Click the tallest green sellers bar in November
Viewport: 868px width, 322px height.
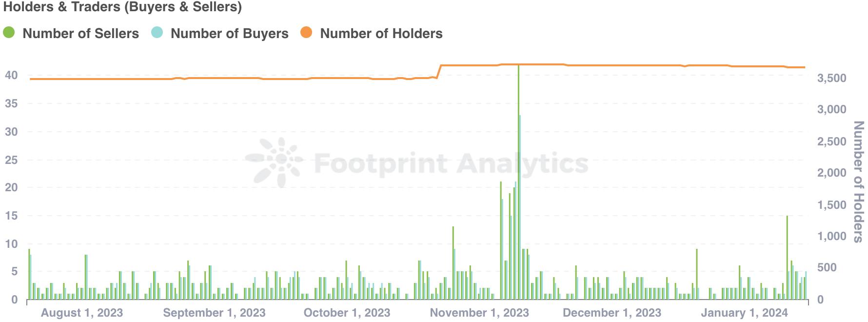coord(518,185)
